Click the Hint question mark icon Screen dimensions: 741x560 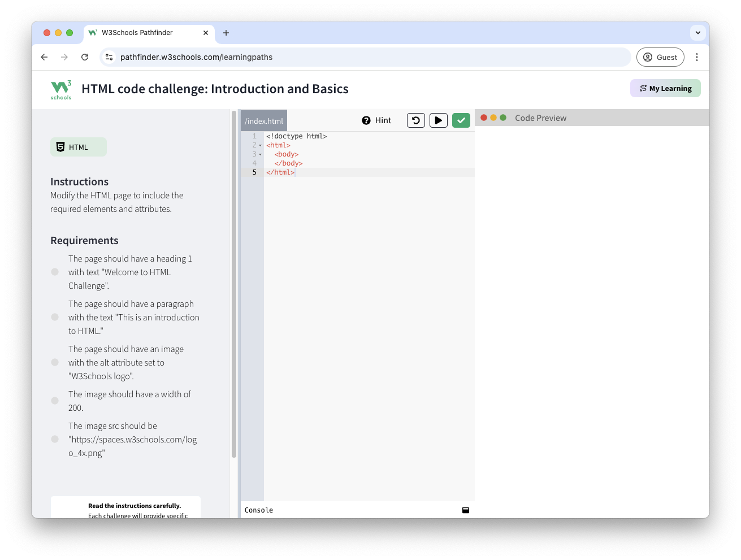click(x=366, y=120)
